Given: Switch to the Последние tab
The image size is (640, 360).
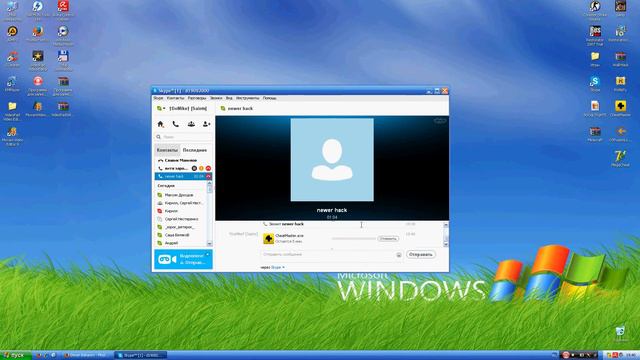Looking at the screenshot, I should pyautogui.click(x=195, y=150).
